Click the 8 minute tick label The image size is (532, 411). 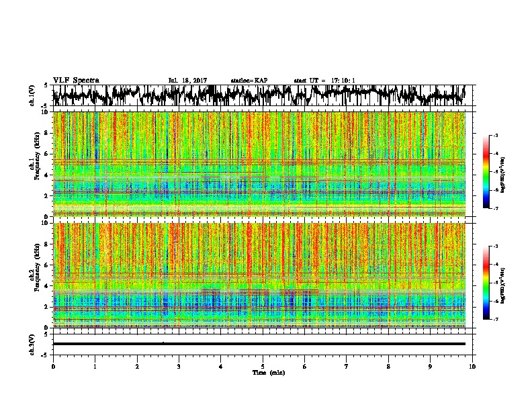388,367
